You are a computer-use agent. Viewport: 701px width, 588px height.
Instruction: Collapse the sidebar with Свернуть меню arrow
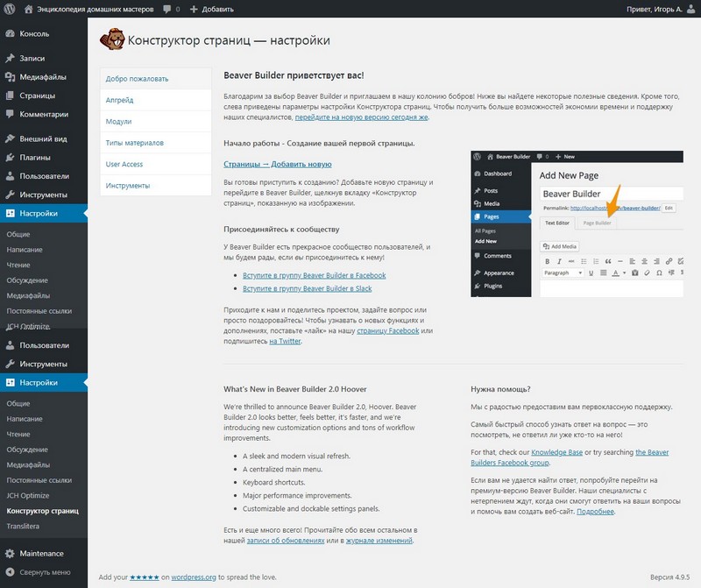10,572
